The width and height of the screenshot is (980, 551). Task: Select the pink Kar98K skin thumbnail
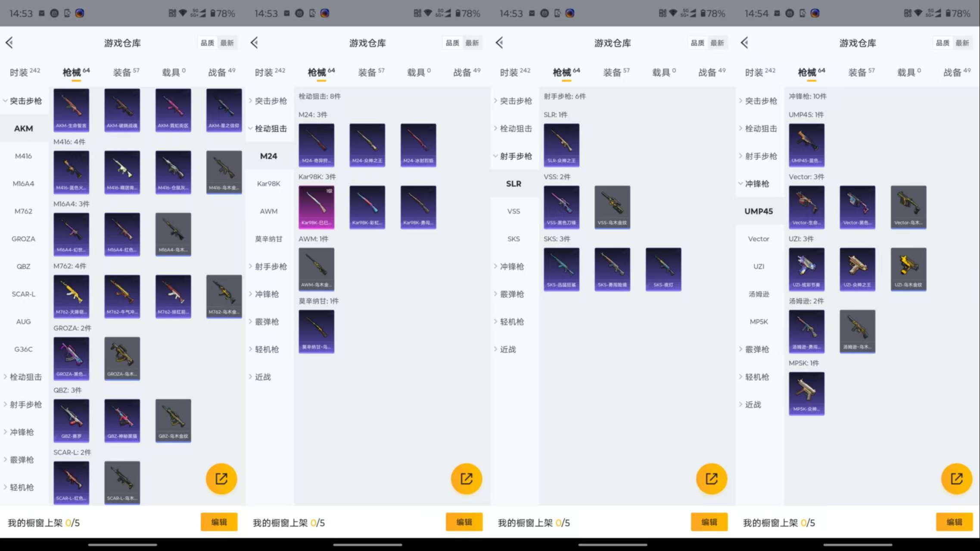[x=316, y=207]
